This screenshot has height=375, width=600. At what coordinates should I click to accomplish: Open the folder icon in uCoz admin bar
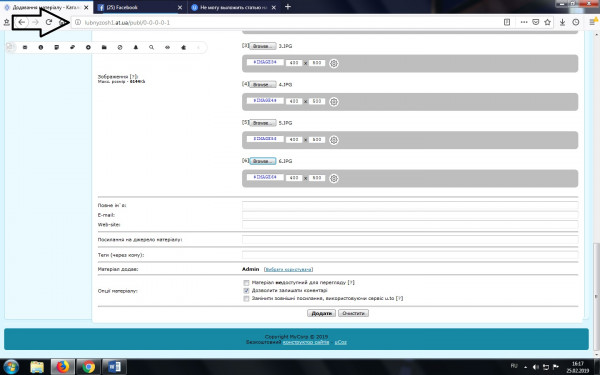click(104, 47)
